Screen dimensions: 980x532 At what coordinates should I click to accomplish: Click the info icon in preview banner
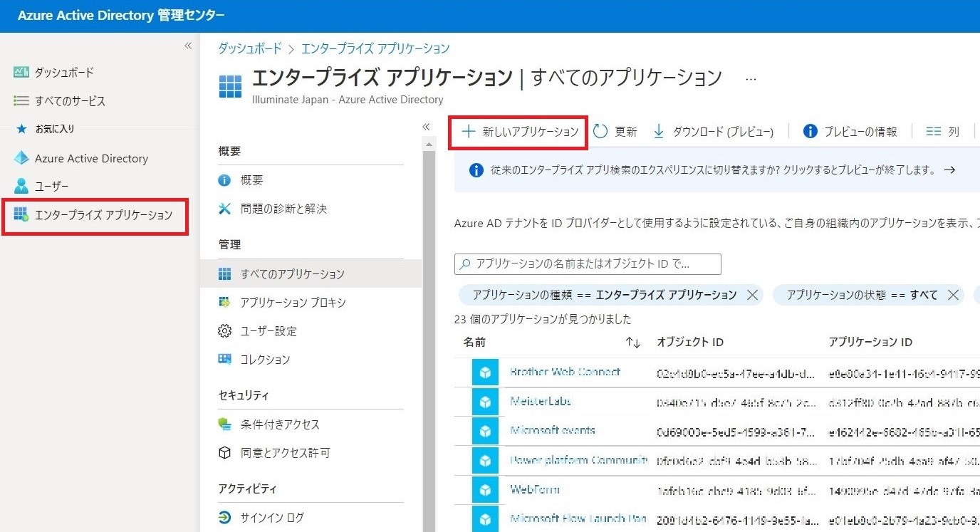(476, 170)
